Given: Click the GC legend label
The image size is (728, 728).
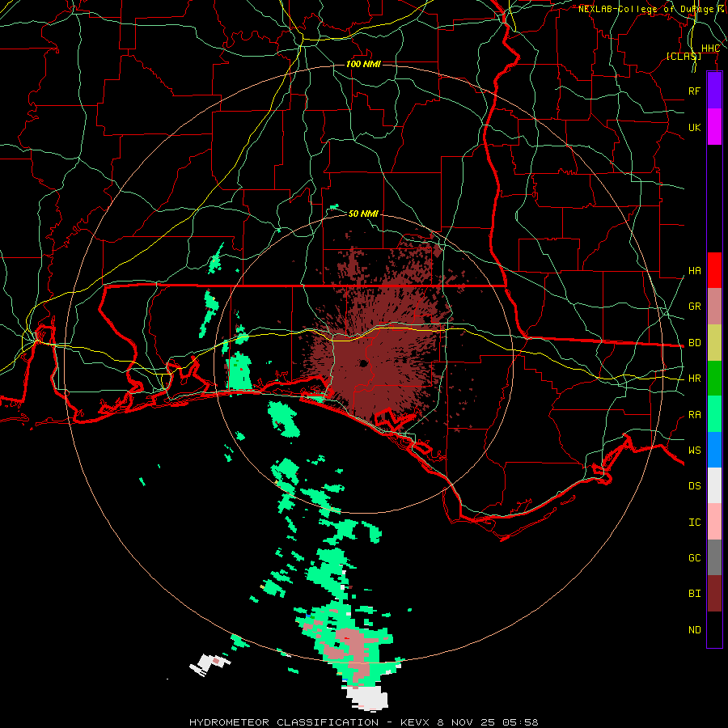Looking at the screenshot, I should [x=694, y=558].
